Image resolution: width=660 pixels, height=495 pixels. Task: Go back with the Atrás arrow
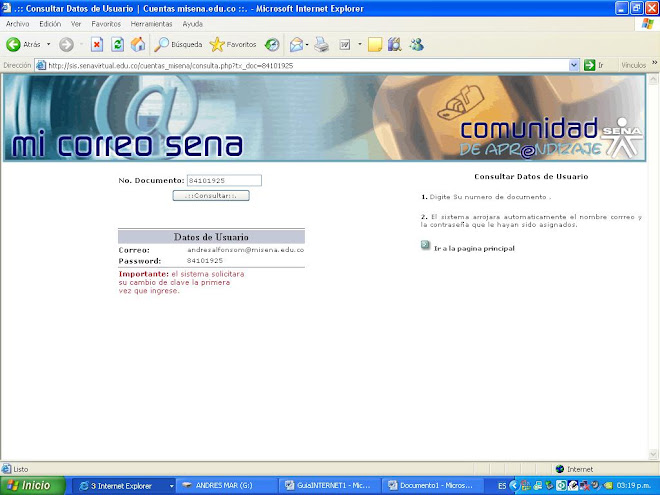(x=23, y=44)
